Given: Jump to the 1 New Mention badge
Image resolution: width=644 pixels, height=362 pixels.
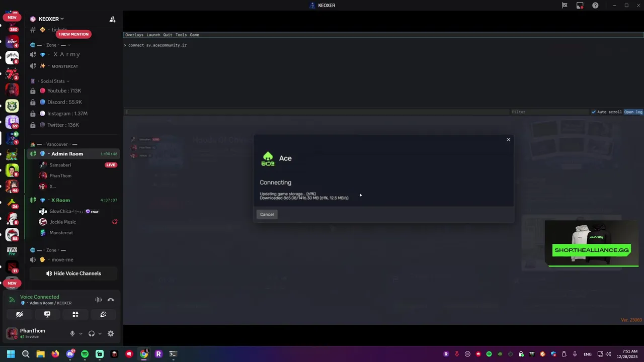Looking at the screenshot, I should pyautogui.click(x=73, y=34).
